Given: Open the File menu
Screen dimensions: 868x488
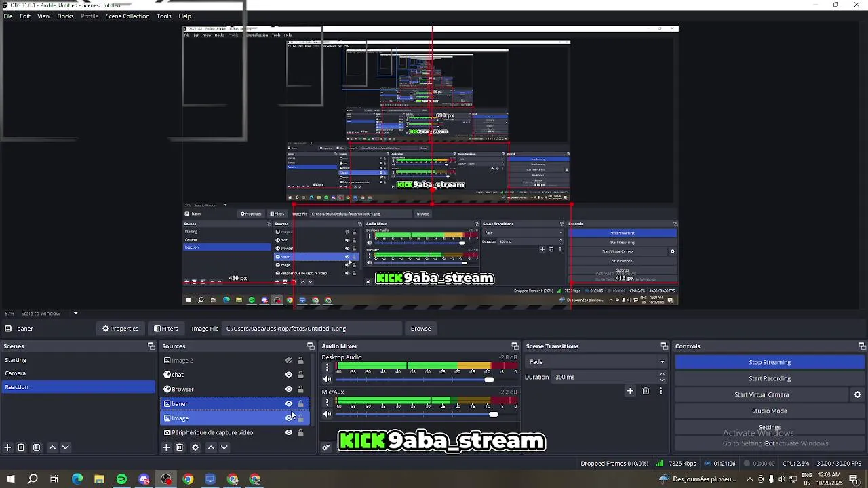Looking at the screenshot, I should 8,16.
